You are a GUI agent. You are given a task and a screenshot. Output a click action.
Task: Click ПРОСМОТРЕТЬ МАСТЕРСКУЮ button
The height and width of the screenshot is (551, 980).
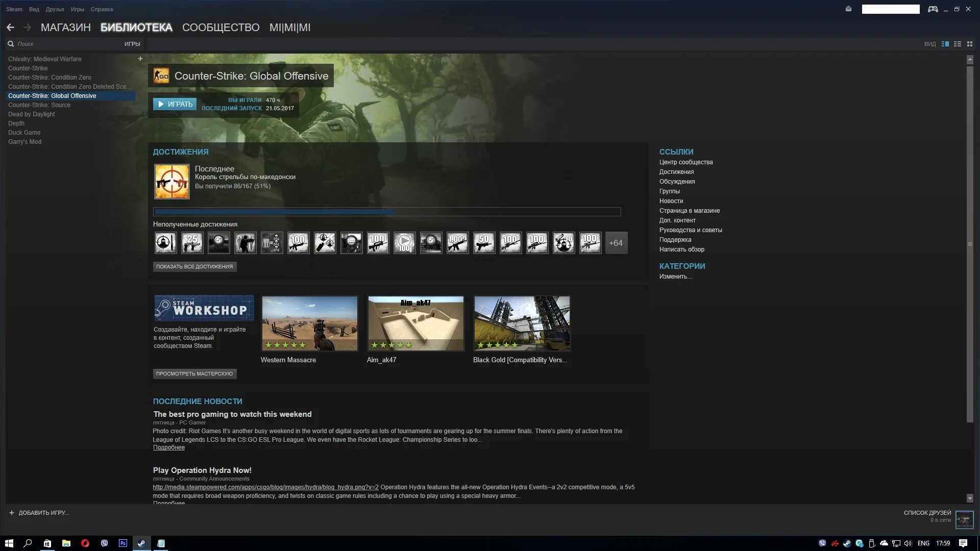pos(194,374)
